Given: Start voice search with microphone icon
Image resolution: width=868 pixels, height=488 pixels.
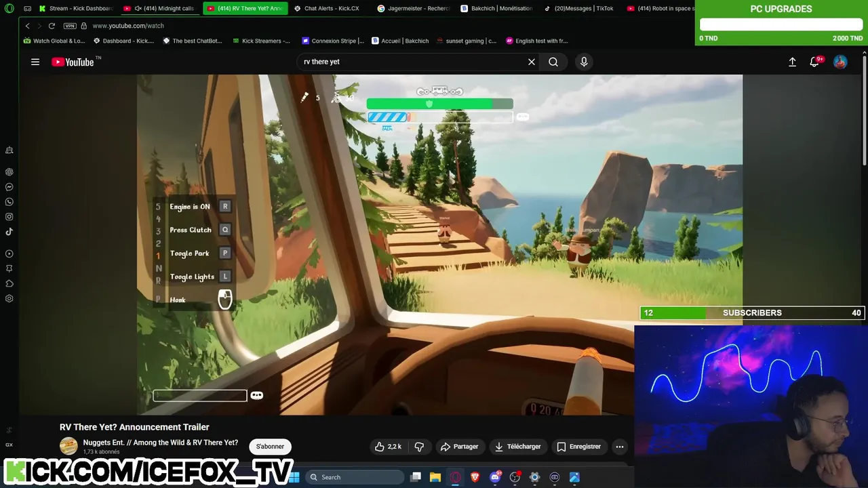Looking at the screenshot, I should (x=584, y=62).
